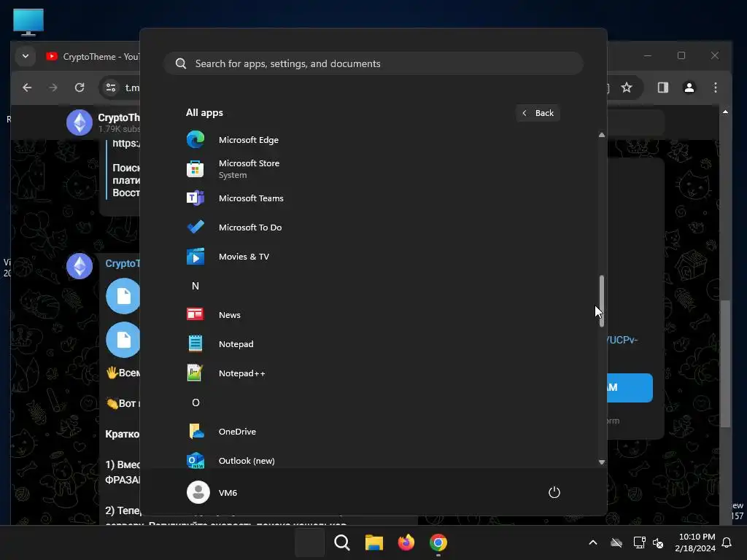Focus the Start menu search field

[x=373, y=63]
